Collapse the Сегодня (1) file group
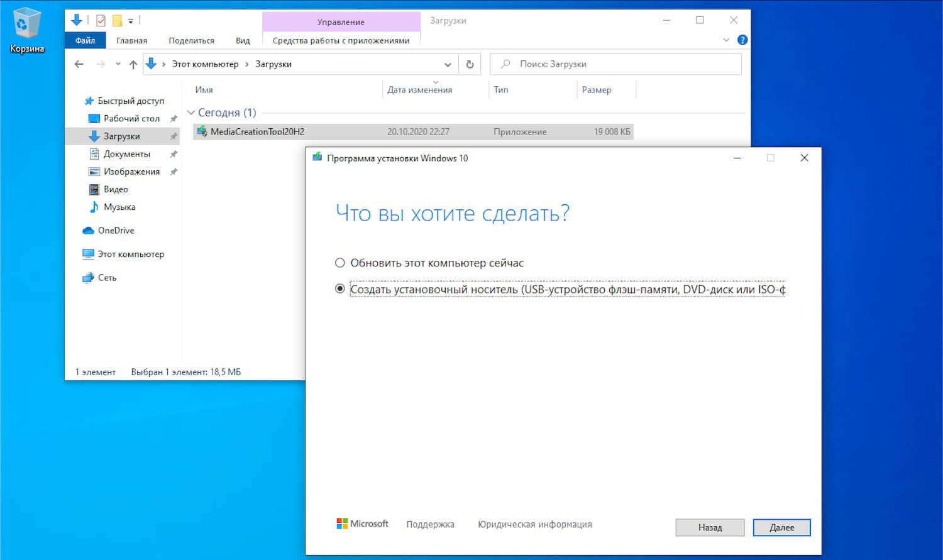The width and height of the screenshot is (943, 560). click(191, 113)
